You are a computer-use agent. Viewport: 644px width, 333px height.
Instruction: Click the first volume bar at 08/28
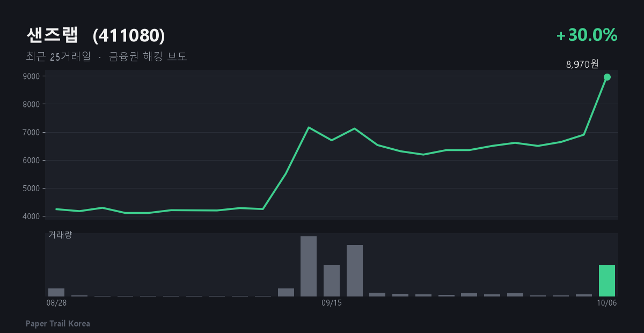[x=56, y=292]
